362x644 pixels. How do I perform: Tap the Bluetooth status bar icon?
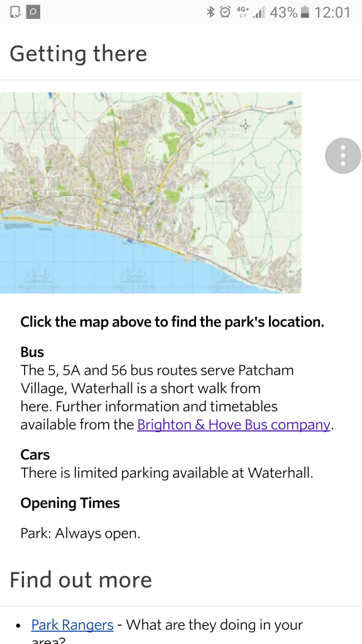[211, 12]
